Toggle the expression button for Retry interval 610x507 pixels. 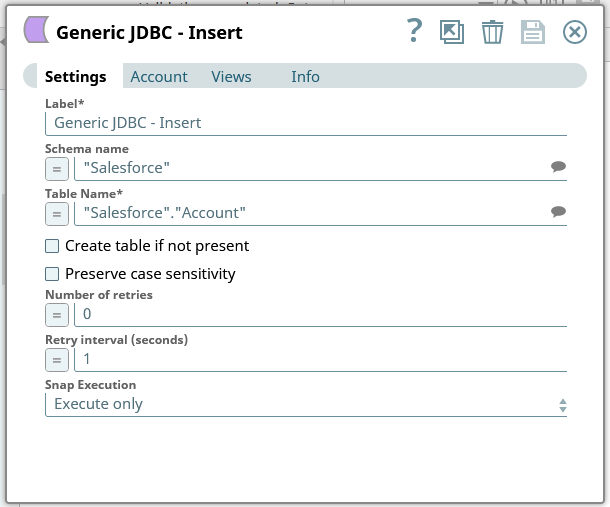(57, 359)
